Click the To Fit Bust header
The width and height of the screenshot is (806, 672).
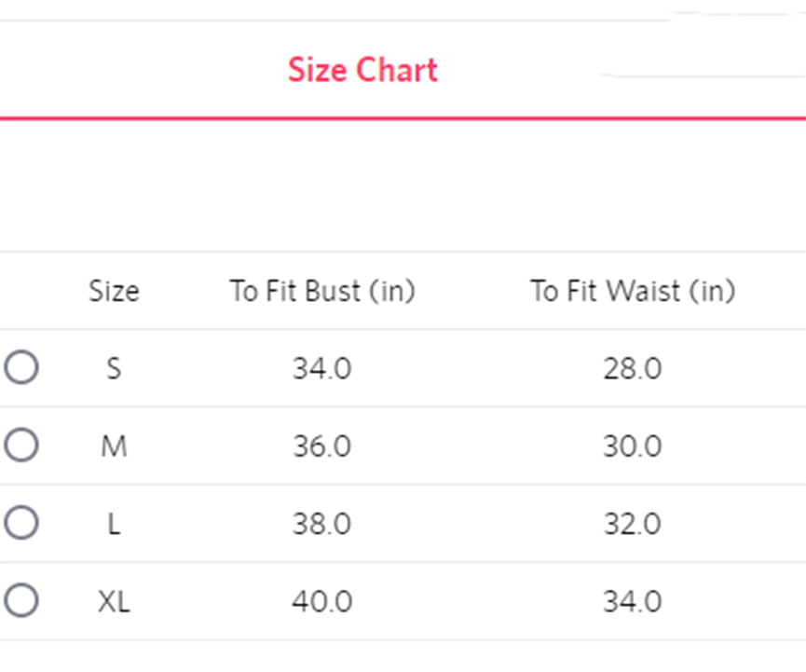[x=323, y=291]
